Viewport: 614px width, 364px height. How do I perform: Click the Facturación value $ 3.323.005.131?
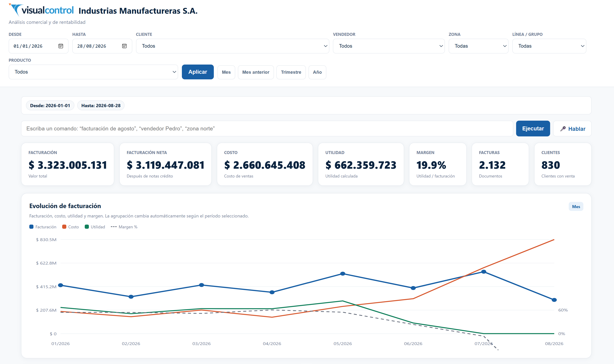(x=68, y=165)
